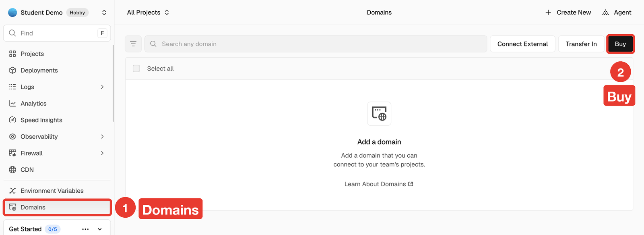The width and height of the screenshot is (644, 235).
Task: Click the Domains sidebar icon
Action: pyautogui.click(x=12, y=207)
